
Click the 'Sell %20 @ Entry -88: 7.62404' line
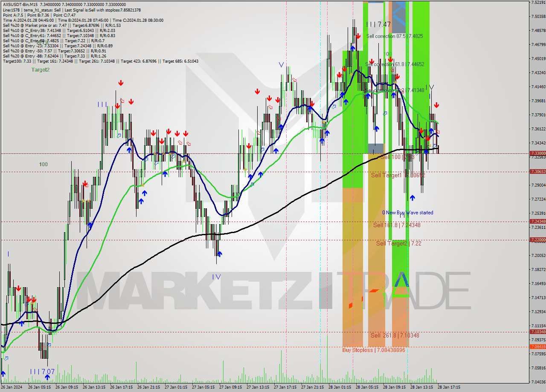coord(54,56)
